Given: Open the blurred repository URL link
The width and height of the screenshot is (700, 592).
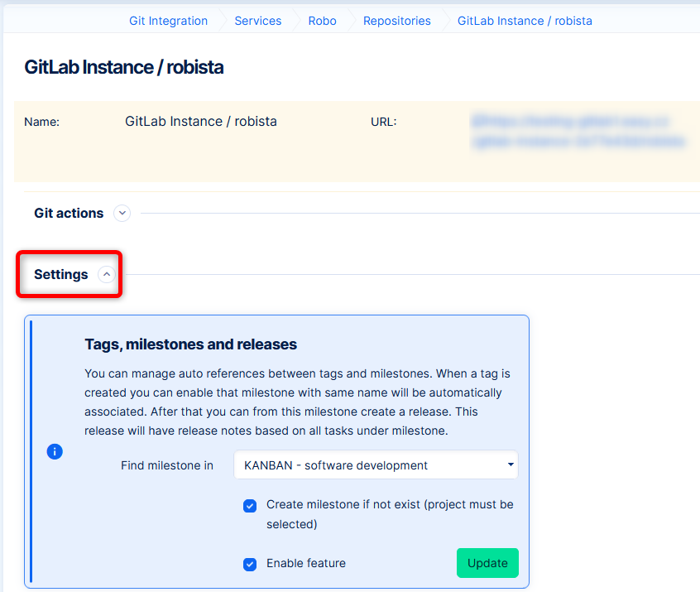Looking at the screenshot, I should coord(579,132).
